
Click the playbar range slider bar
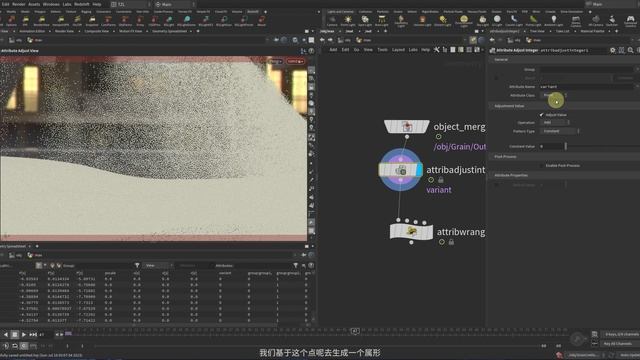coord(318,346)
